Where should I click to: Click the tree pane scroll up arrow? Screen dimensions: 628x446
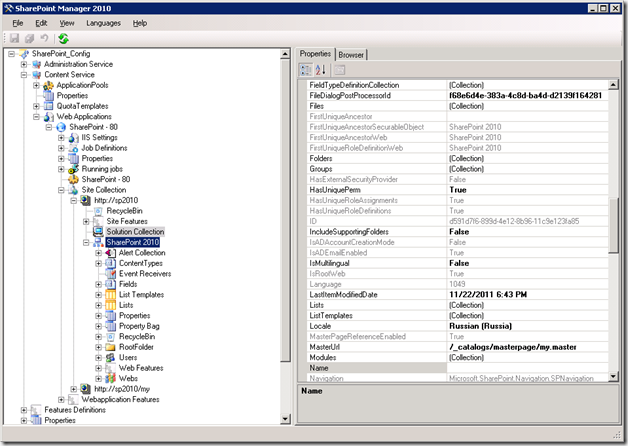tap(285, 54)
